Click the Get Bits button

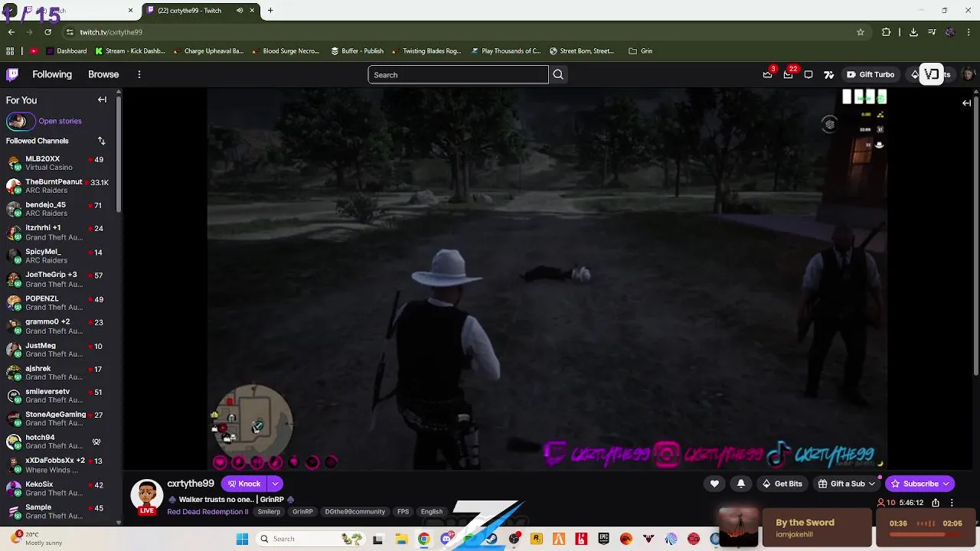[x=782, y=484]
